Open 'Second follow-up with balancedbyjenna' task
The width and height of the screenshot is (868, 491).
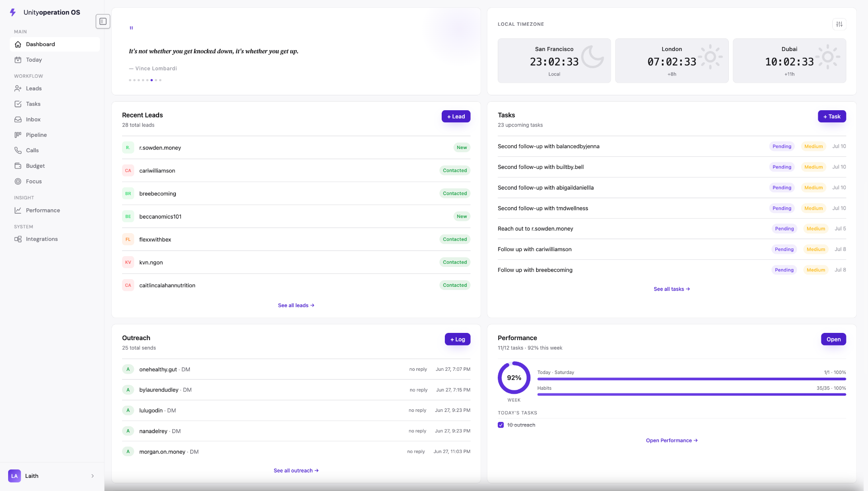672,146
